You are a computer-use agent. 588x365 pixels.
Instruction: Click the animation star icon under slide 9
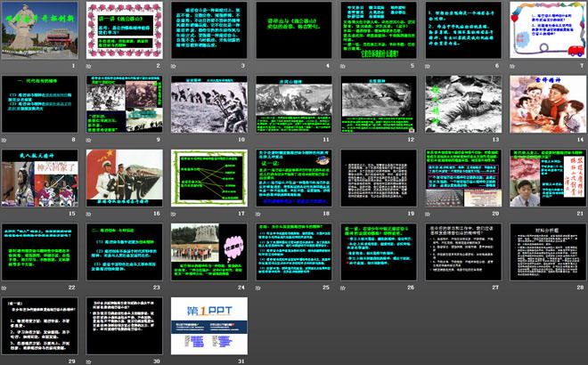point(88,140)
